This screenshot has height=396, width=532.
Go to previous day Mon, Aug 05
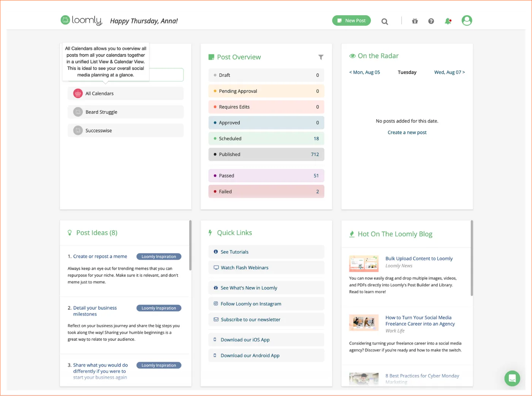click(x=364, y=72)
